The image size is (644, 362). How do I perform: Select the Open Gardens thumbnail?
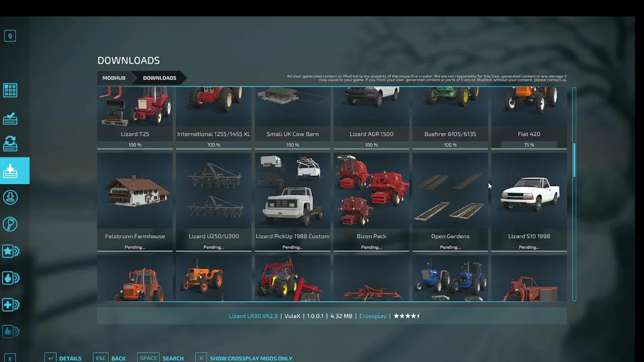coord(450,191)
